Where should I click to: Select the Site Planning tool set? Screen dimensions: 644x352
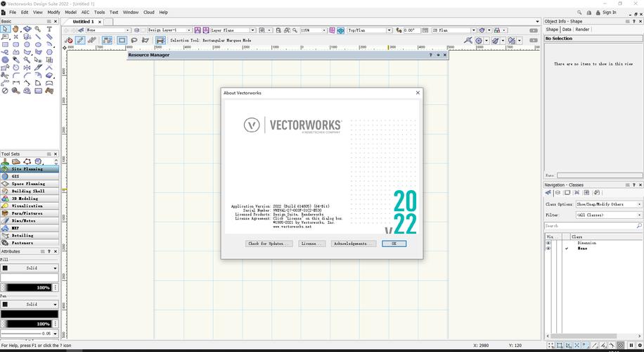[x=29, y=168]
